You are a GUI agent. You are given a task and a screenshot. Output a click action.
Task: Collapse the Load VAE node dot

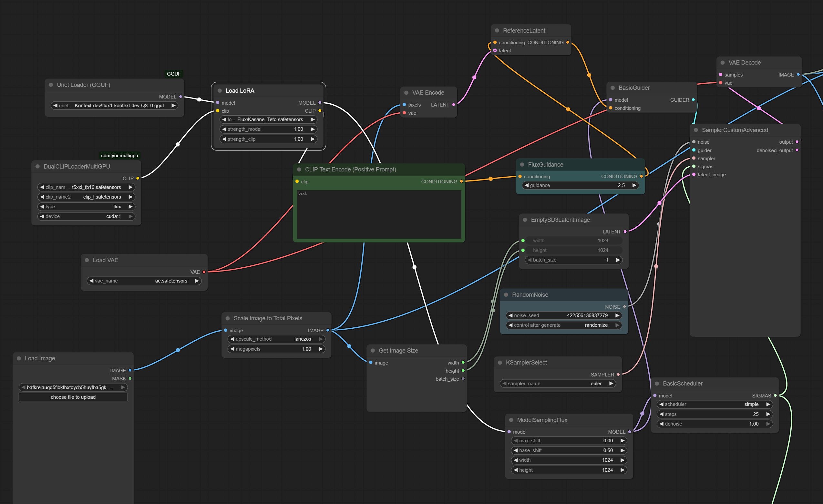87,260
